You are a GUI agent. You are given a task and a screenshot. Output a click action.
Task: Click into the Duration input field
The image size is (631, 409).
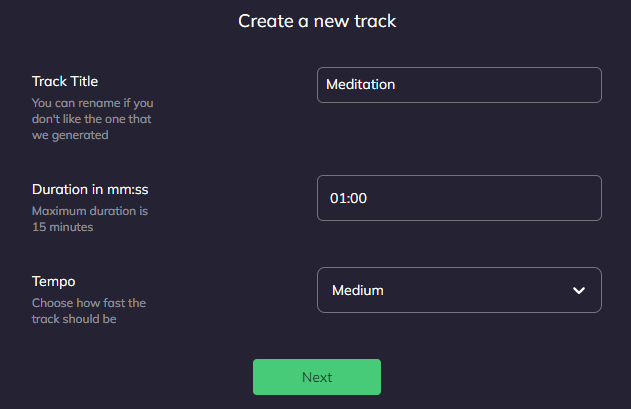[x=459, y=198]
